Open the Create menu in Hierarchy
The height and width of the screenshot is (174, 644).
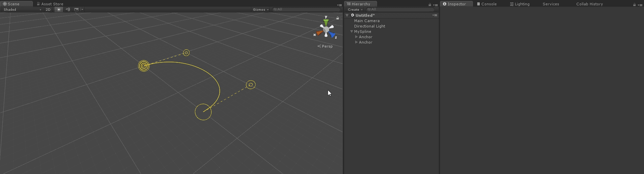(355, 10)
